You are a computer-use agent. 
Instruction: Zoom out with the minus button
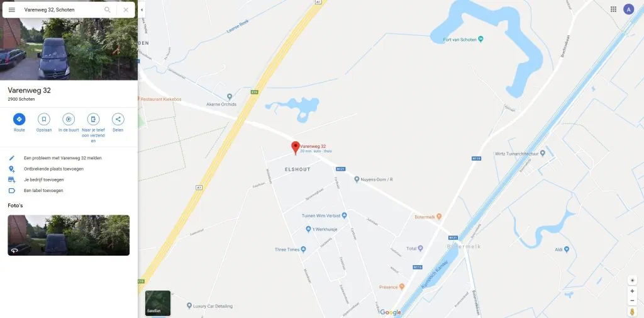632,301
